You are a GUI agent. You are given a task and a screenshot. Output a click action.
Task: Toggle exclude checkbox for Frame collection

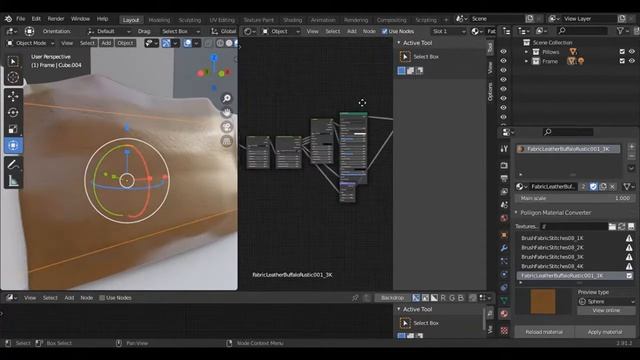click(622, 61)
